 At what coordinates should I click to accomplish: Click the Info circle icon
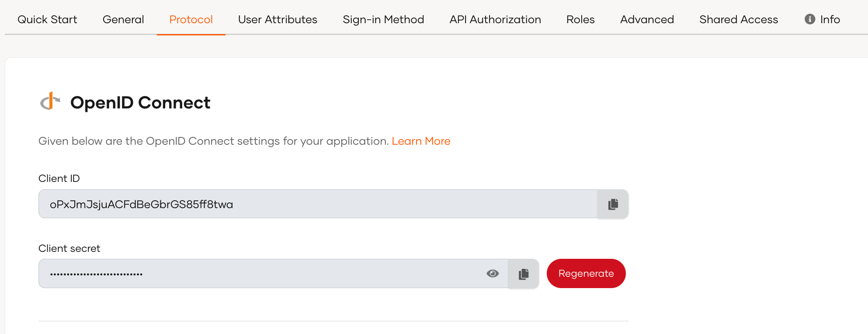tap(809, 19)
